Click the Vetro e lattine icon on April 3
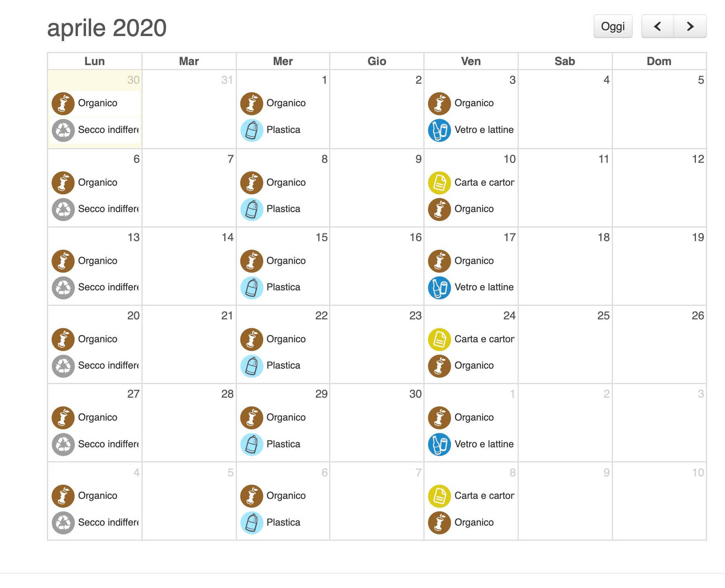This screenshot has height=588, width=725. point(439,130)
